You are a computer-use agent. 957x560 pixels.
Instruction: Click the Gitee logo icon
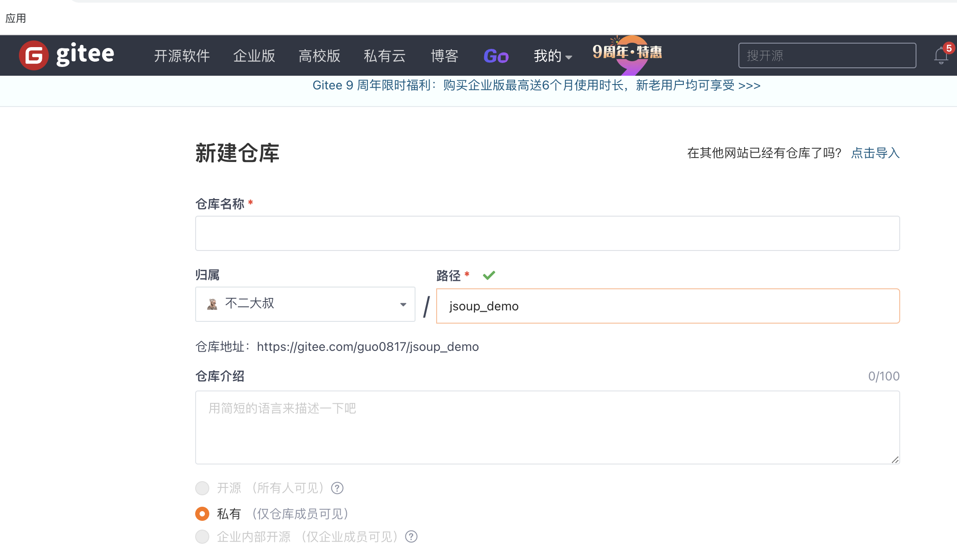33,55
